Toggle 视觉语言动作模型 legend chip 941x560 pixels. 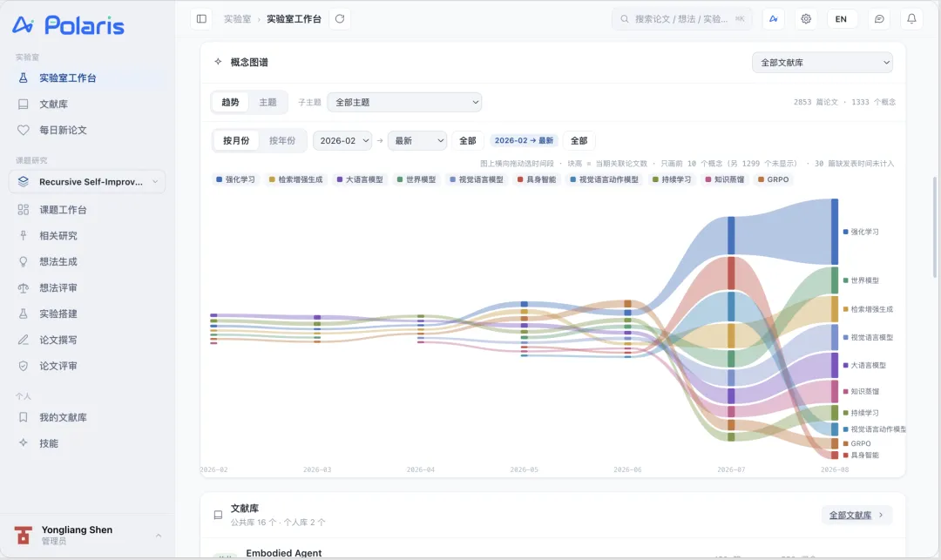[605, 179]
